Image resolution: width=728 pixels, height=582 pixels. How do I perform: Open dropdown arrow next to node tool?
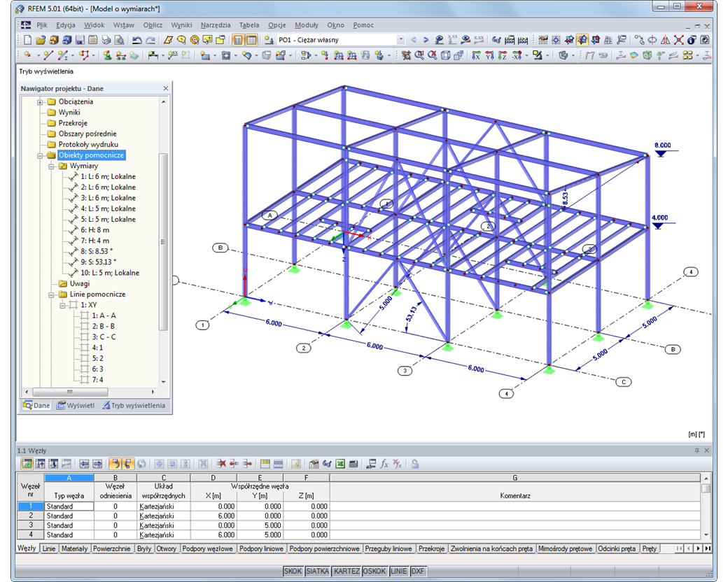[38, 56]
